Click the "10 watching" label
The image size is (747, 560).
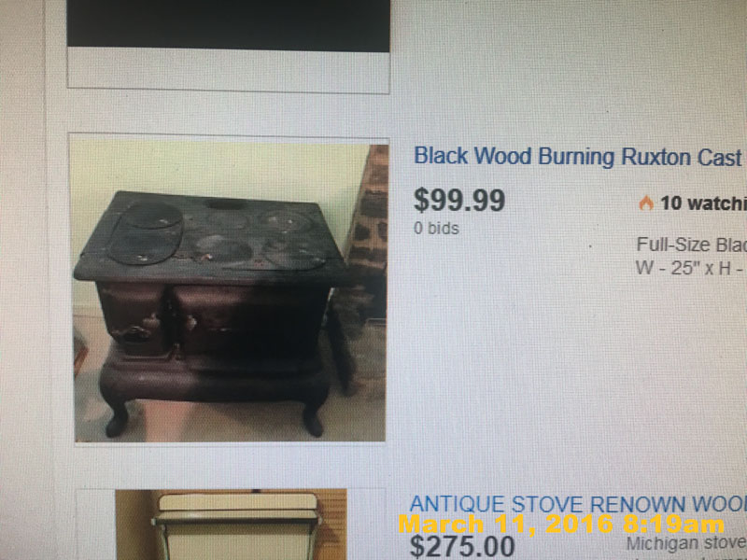point(703,203)
